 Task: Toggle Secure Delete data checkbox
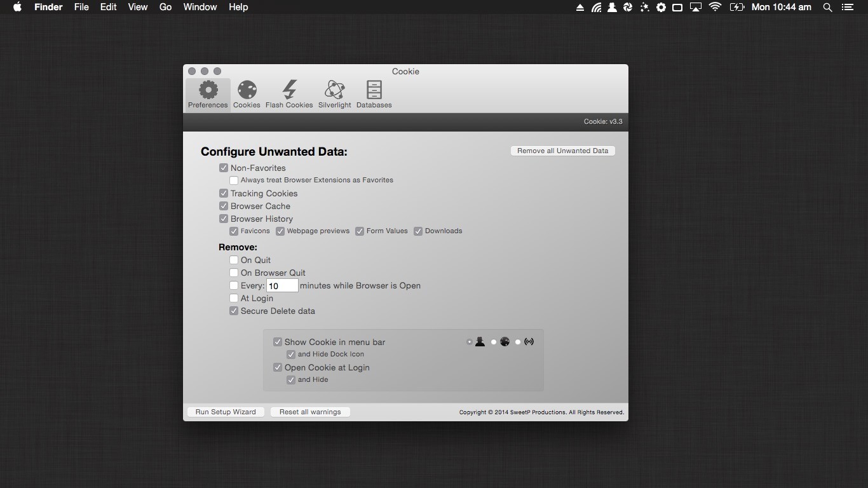coord(234,311)
